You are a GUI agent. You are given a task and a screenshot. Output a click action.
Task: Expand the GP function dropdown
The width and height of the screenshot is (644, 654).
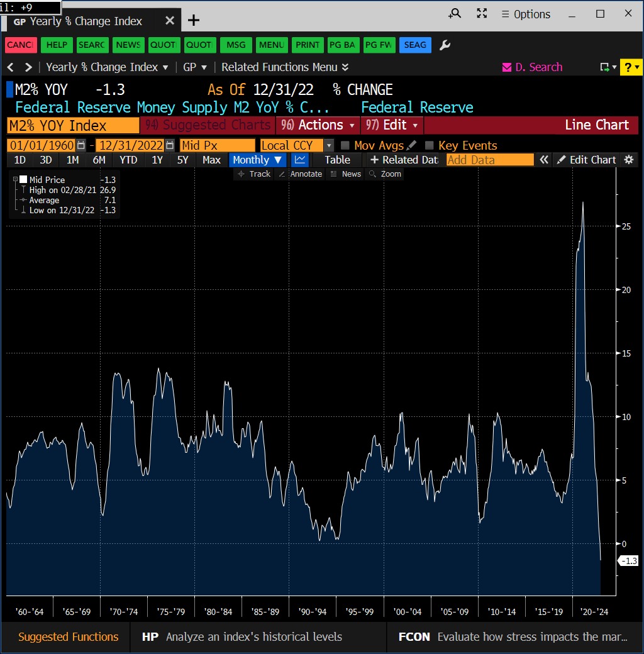195,67
